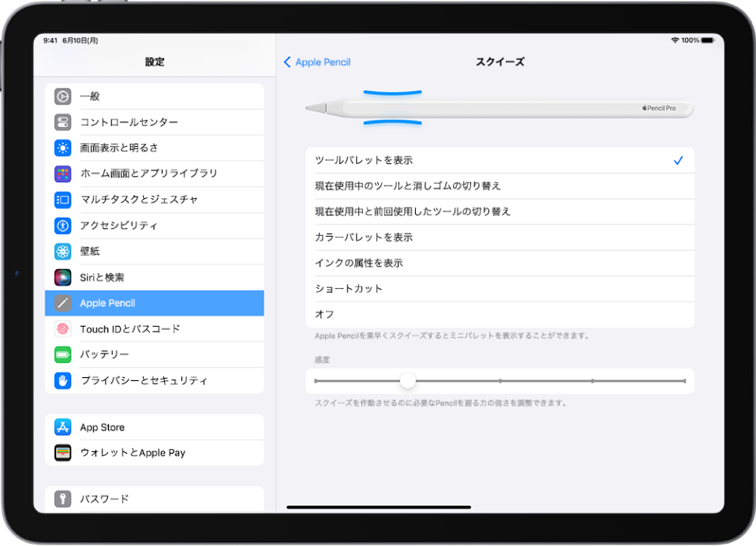This screenshot has width=756, height=546.
Task: Set sensitivity slider to maximum end
Action: tap(684, 381)
